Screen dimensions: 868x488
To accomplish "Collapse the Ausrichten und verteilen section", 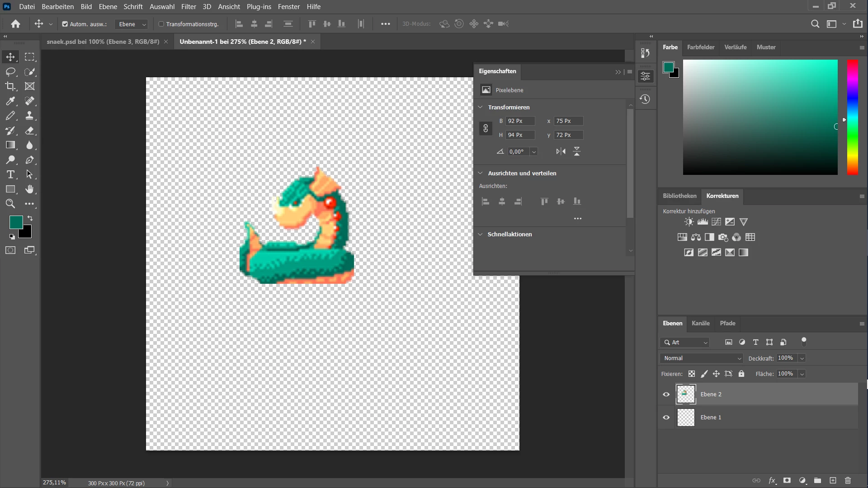I will click(481, 173).
